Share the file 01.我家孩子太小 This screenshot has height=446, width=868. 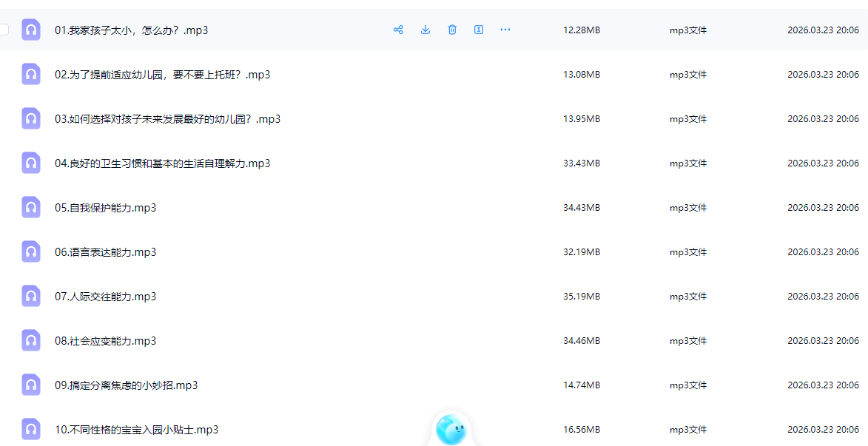point(398,30)
